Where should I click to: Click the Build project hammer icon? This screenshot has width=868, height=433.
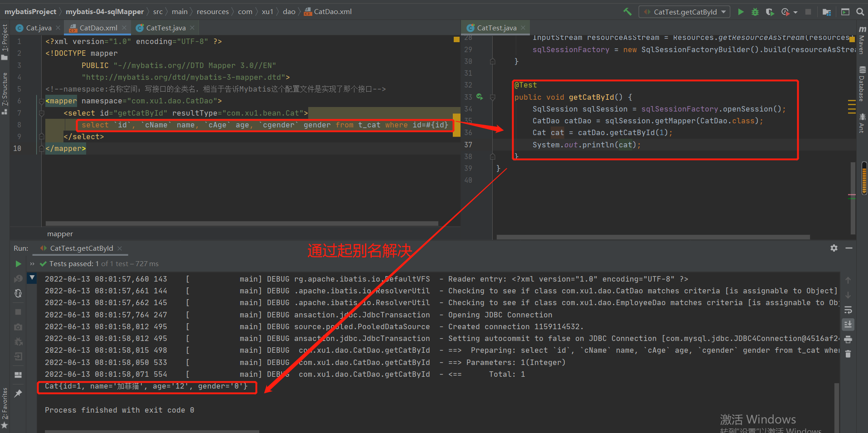[627, 12]
